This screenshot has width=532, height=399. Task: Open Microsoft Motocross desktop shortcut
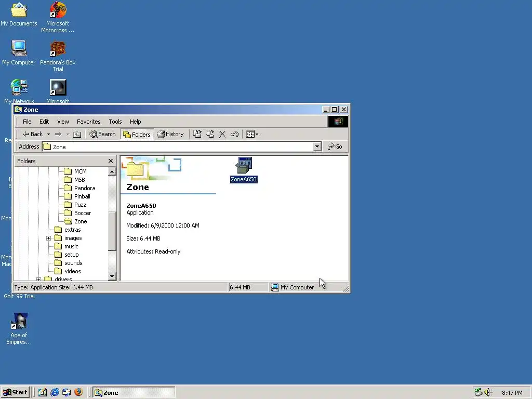click(x=58, y=17)
